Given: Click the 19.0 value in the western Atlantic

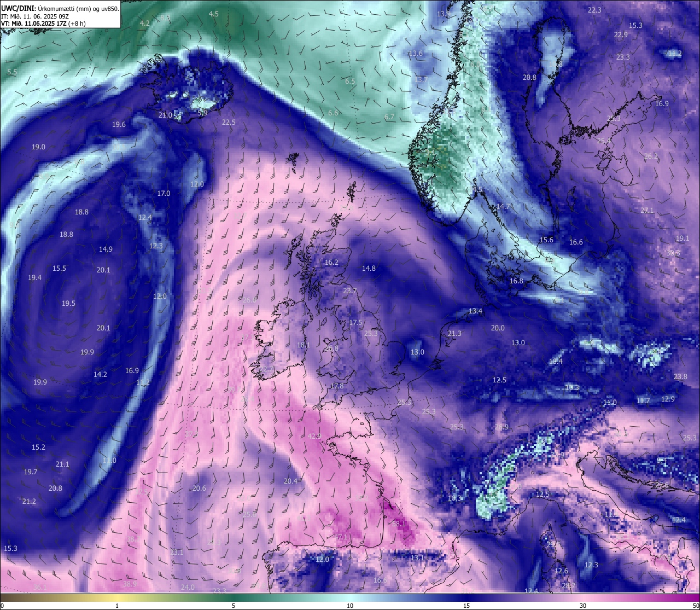Looking at the screenshot, I should (38, 147).
